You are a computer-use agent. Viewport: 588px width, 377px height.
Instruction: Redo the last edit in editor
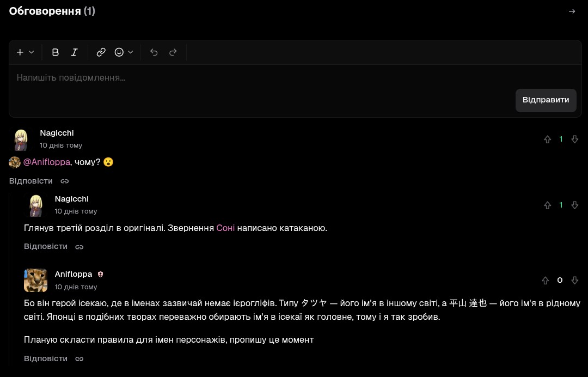(x=173, y=52)
